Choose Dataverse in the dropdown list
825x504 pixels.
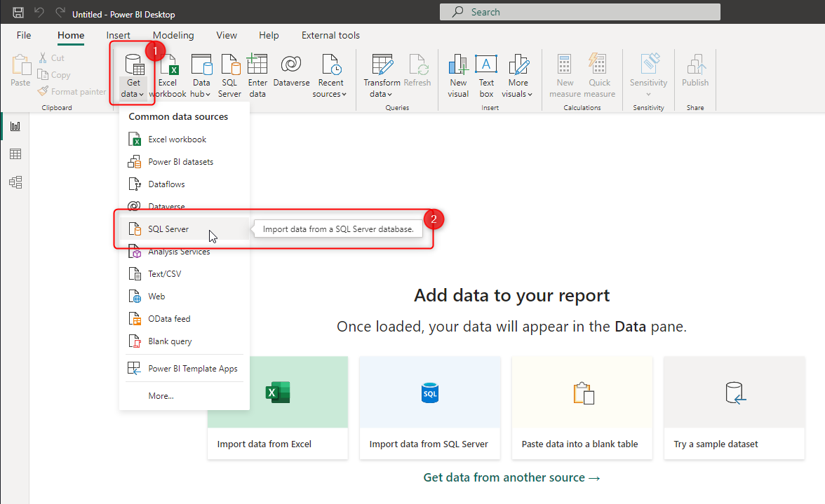click(x=184, y=207)
